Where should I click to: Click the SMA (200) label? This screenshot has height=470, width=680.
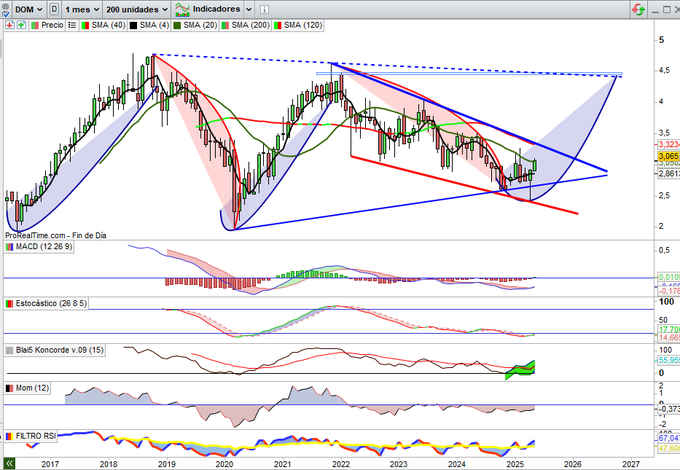pos(250,25)
